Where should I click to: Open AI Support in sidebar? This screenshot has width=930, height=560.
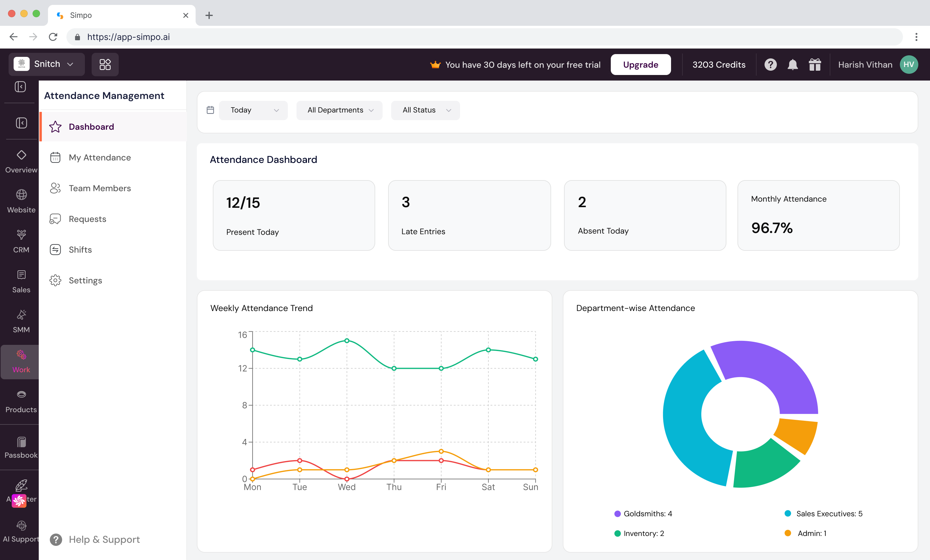coord(21,531)
